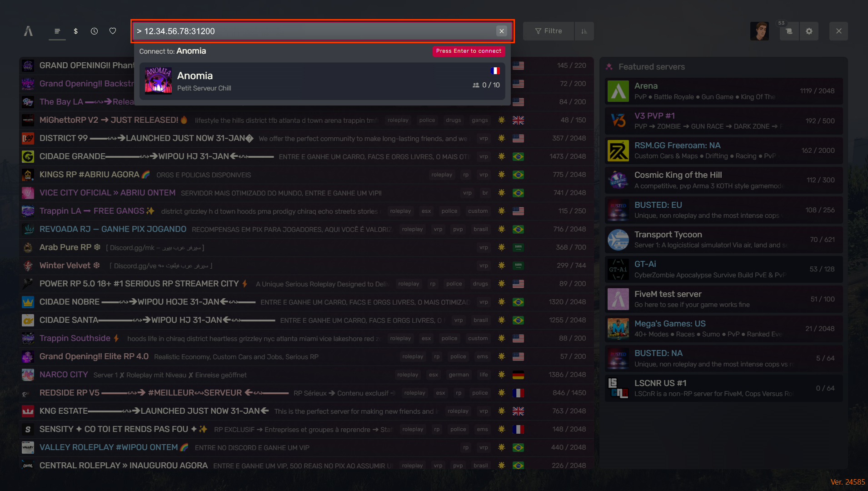This screenshot has height=491, width=868.
Task: Open the sort order dropdown
Action: [584, 31]
